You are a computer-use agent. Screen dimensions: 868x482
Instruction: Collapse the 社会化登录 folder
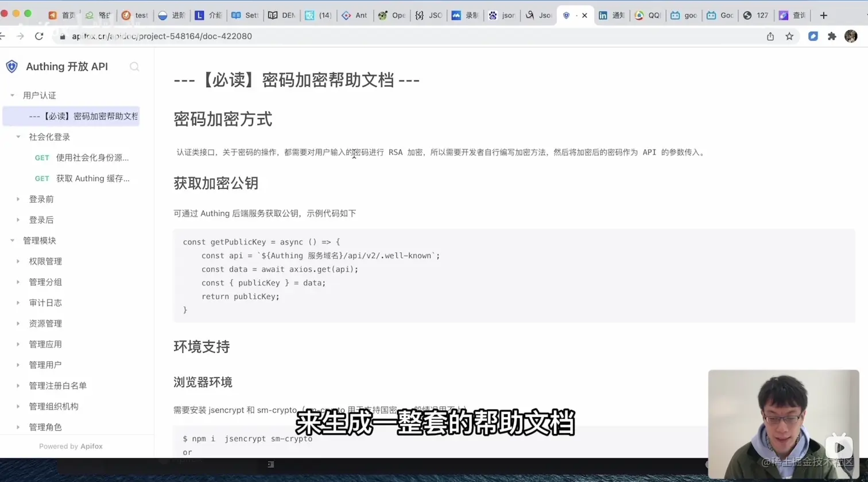(18, 137)
